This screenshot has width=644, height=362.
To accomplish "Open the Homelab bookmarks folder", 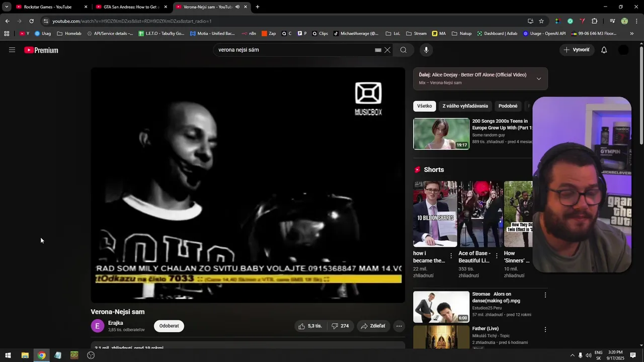I will (x=69, y=34).
